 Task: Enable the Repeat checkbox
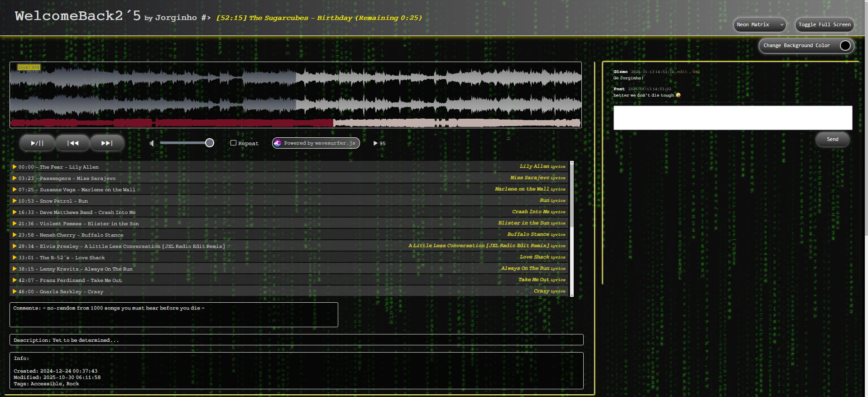coord(233,143)
